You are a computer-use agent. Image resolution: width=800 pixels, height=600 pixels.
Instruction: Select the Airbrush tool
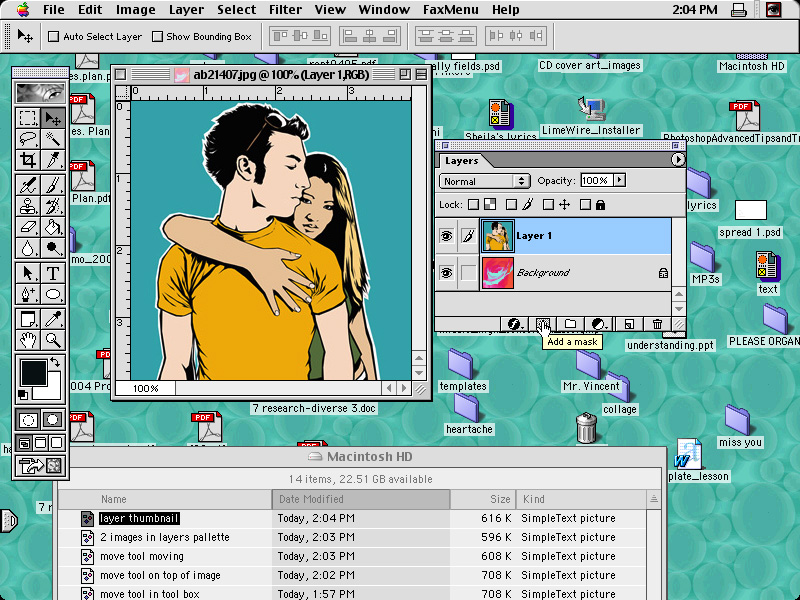point(28,185)
